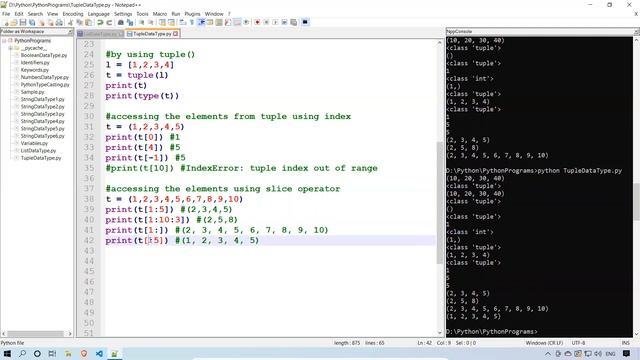Open Find using the binoculars icon

click(121, 22)
